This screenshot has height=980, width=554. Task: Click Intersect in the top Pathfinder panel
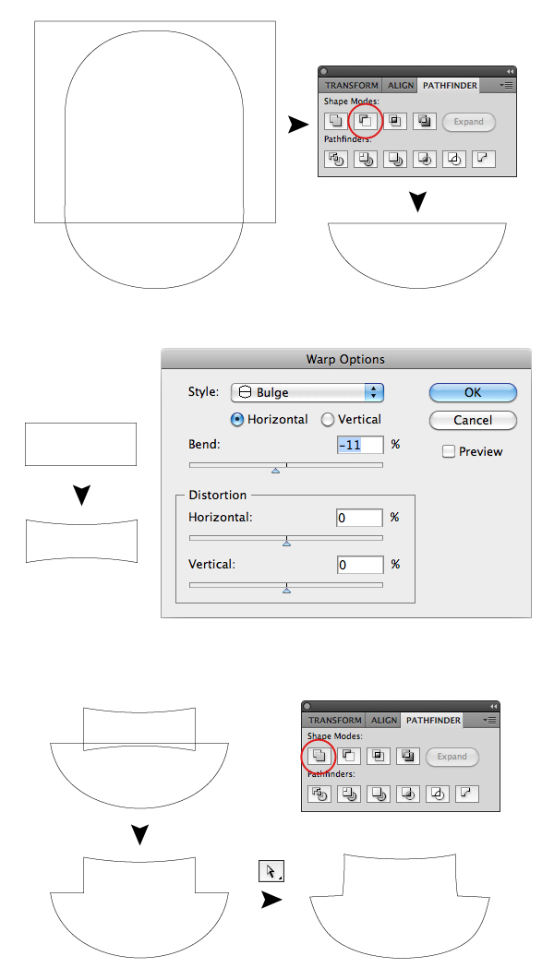point(394,121)
